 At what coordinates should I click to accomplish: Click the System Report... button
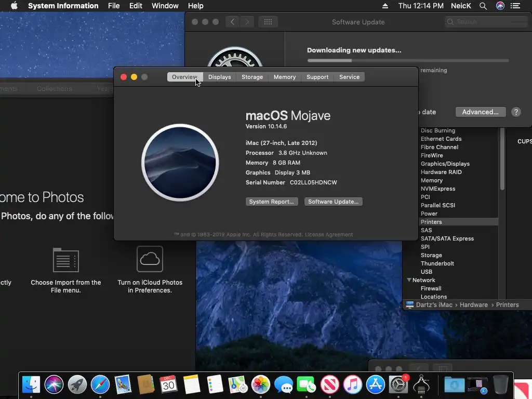pyautogui.click(x=272, y=202)
